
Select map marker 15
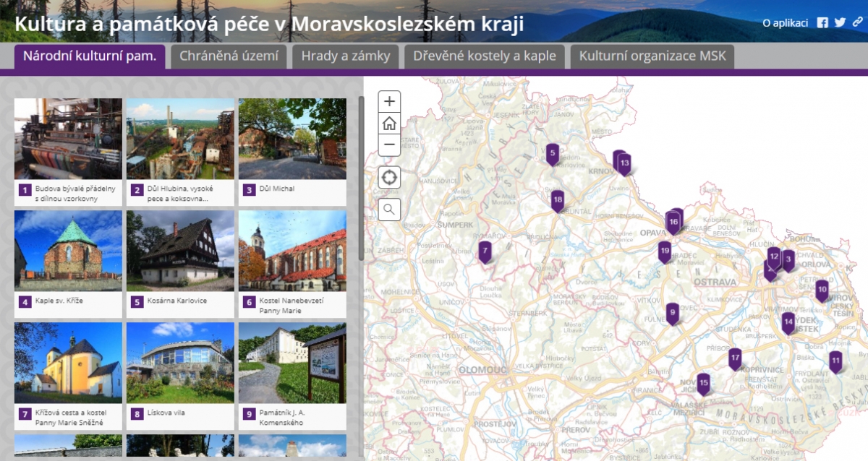(x=703, y=383)
